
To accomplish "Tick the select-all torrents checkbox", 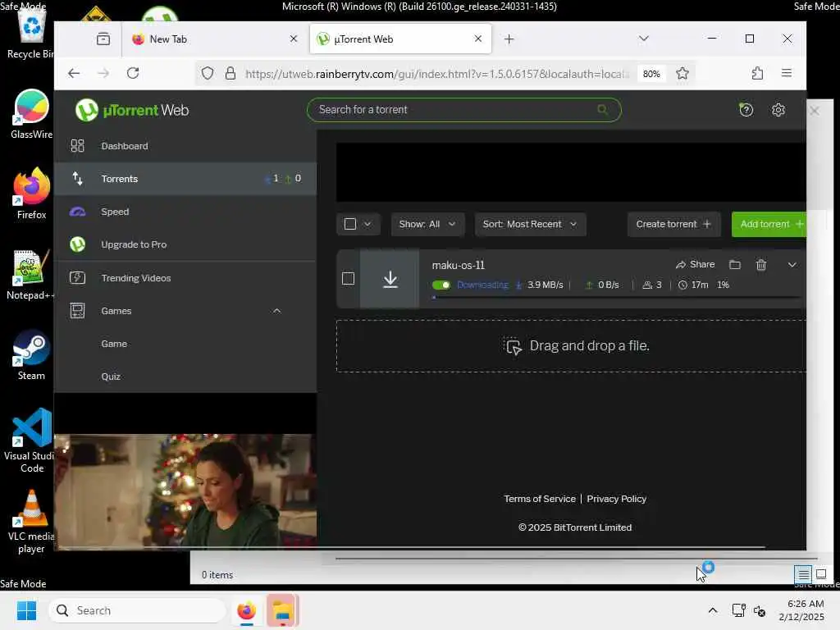I will pyautogui.click(x=349, y=224).
